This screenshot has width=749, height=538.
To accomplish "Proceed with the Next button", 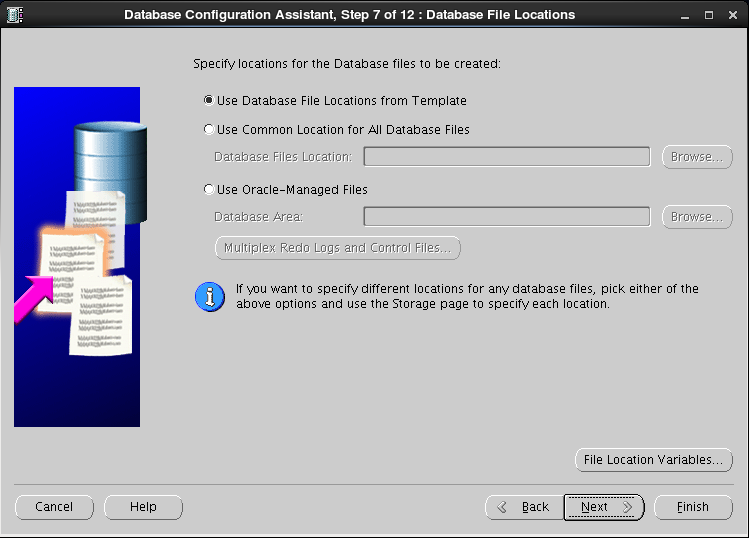I will pos(604,507).
